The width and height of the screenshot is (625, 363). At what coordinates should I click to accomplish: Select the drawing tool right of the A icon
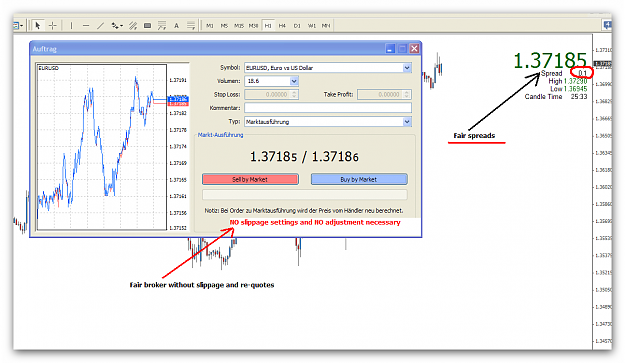(x=191, y=26)
